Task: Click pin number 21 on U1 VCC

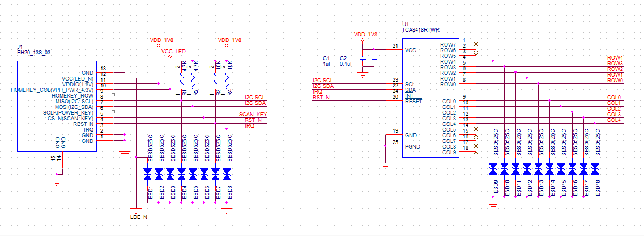Action: [x=395, y=46]
